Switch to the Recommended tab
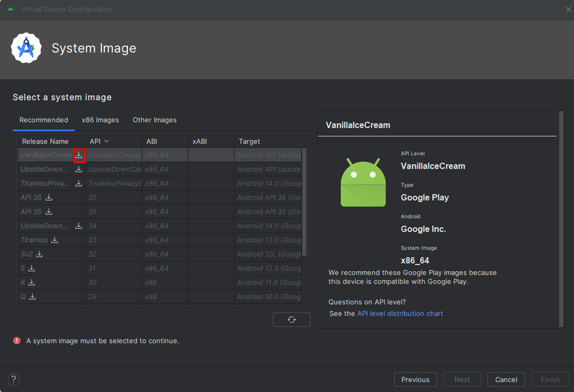 (x=43, y=120)
